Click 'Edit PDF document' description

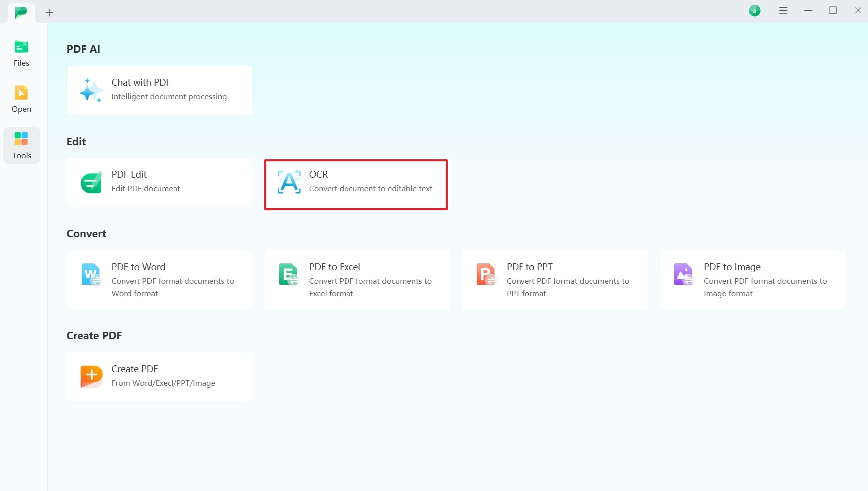(x=146, y=189)
